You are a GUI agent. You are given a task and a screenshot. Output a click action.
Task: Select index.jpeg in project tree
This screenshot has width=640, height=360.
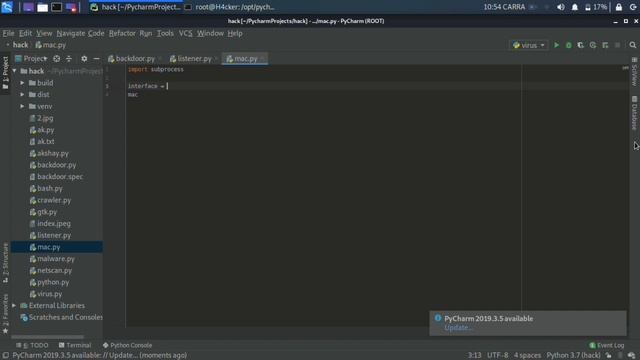[53, 224]
